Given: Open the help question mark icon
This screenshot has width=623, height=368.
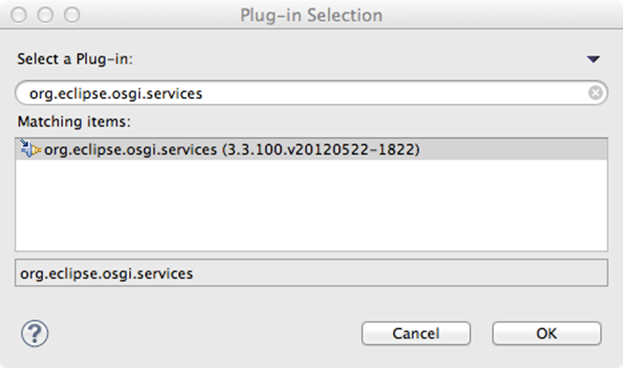Looking at the screenshot, I should [x=35, y=333].
